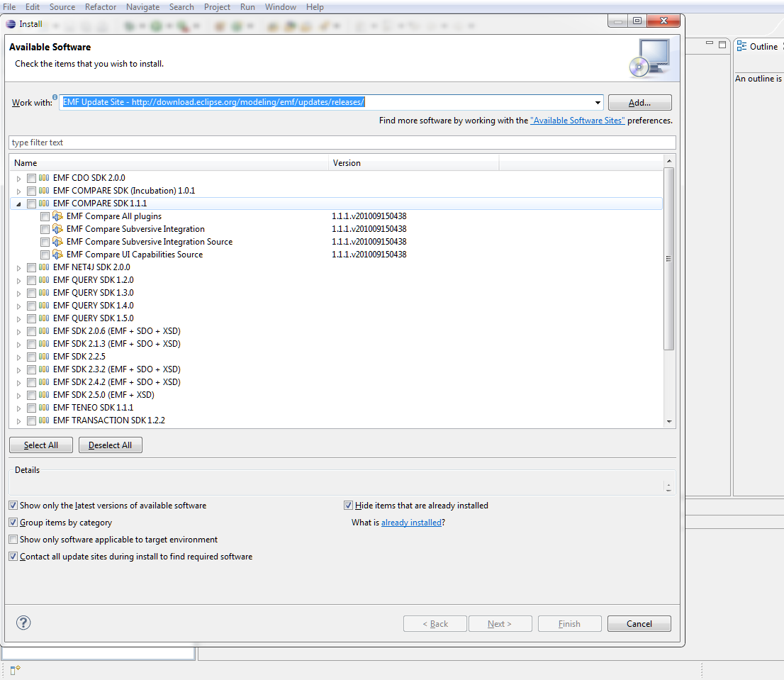Open the Project menu
The image size is (784, 680).
click(x=217, y=7)
